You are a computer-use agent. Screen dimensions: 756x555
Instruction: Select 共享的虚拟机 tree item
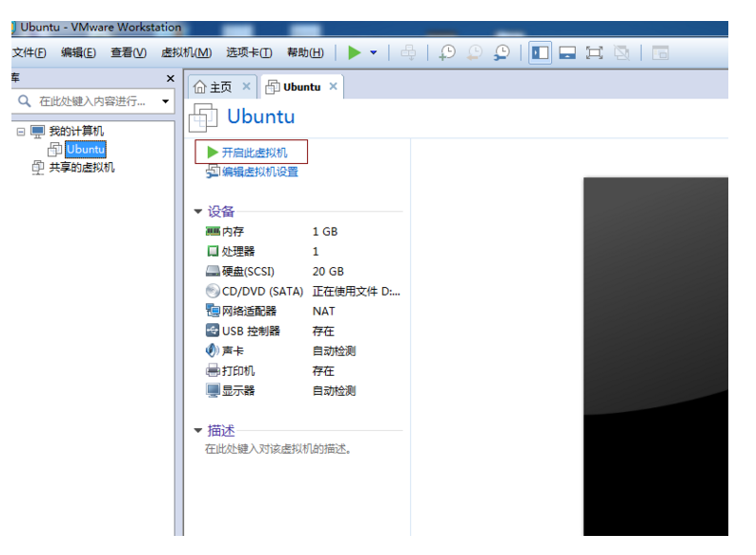(x=81, y=168)
